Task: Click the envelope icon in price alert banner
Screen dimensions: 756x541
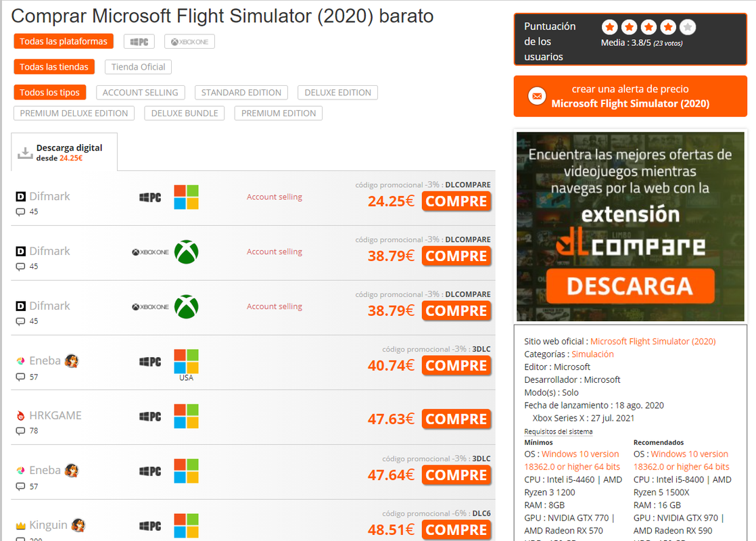Action: point(537,96)
